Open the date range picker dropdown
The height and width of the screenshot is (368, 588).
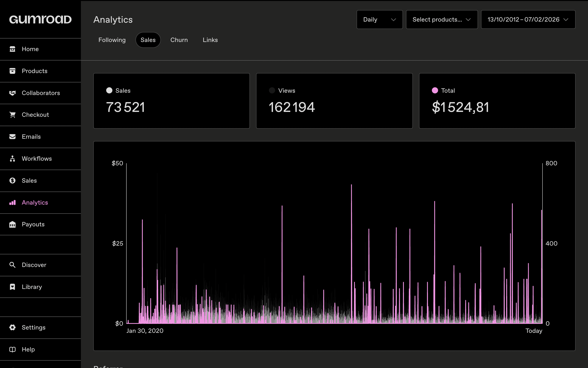[528, 19]
